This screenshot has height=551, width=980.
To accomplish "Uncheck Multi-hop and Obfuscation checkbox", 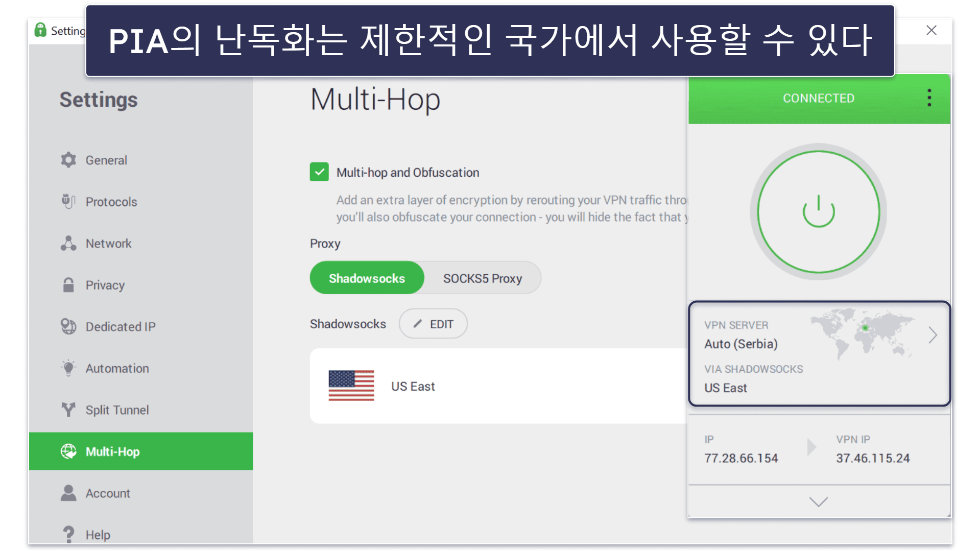I will (x=319, y=172).
